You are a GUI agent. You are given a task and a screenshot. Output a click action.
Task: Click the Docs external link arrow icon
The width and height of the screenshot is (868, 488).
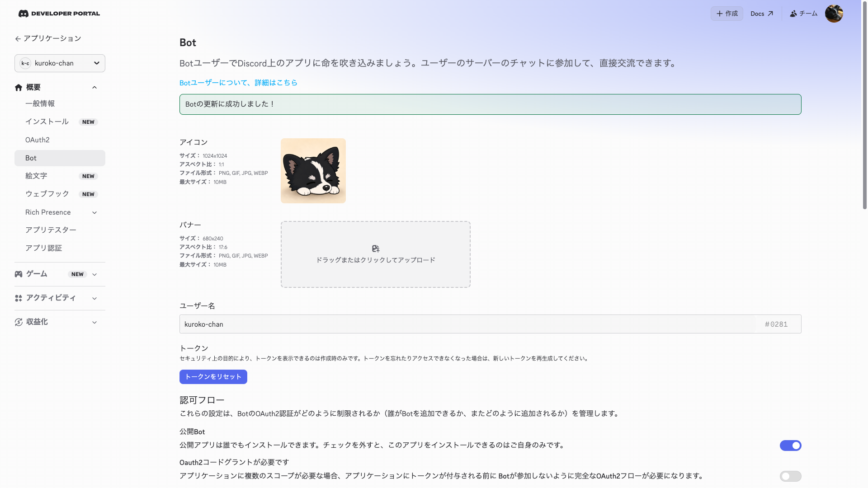click(770, 14)
